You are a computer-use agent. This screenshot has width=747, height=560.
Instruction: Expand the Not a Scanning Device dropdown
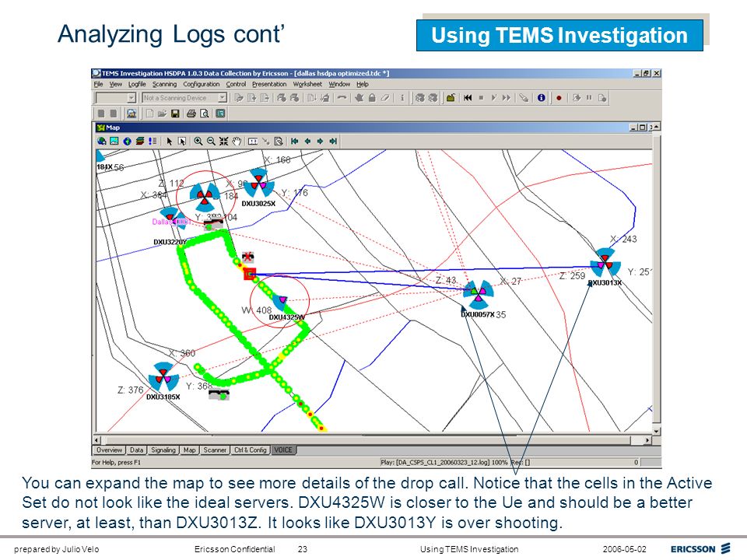pos(223,98)
